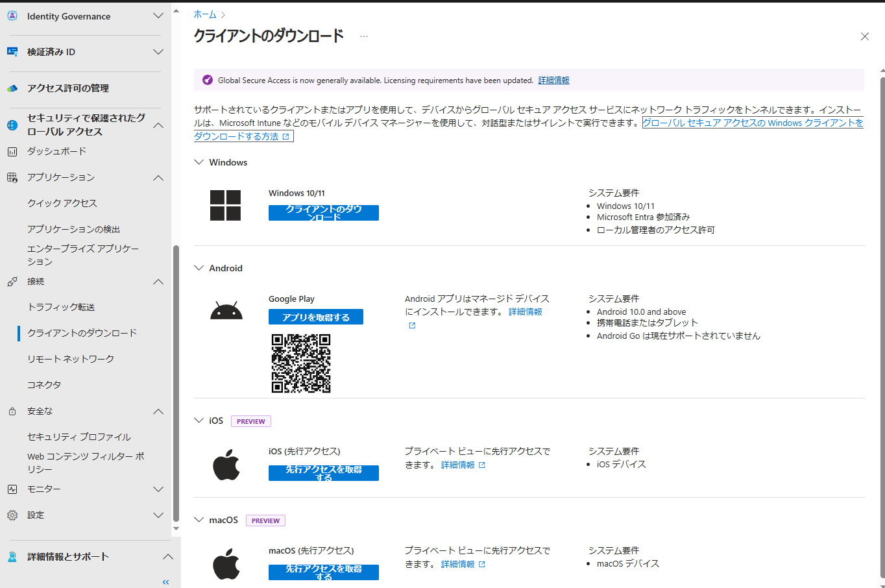Screen dimensions: 885x588
Task: Click iOS 先行アクセスを取得する button
Action: (x=324, y=473)
